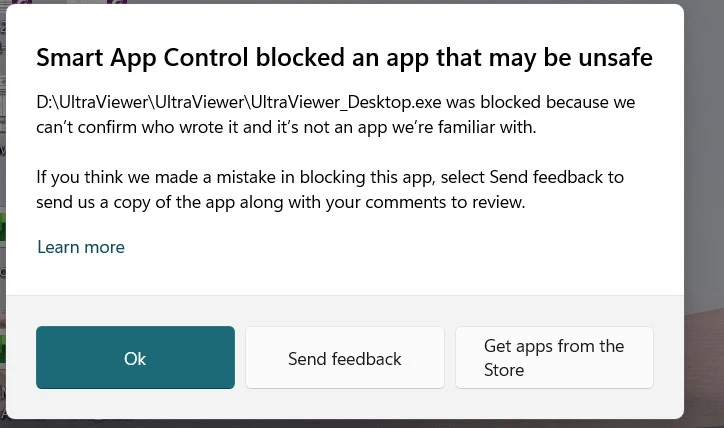Click the desktop background right of the dialog
This screenshot has width=724, height=428.
(704, 200)
